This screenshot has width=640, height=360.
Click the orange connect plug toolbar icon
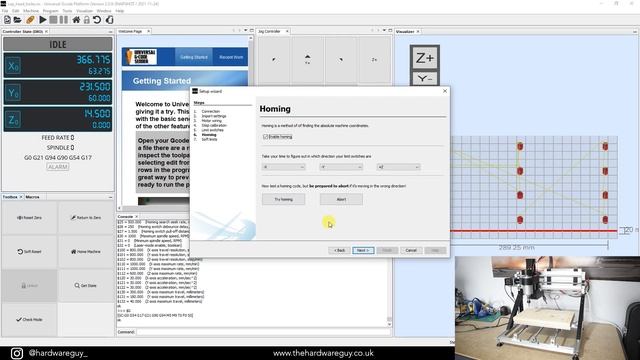point(30,20)
